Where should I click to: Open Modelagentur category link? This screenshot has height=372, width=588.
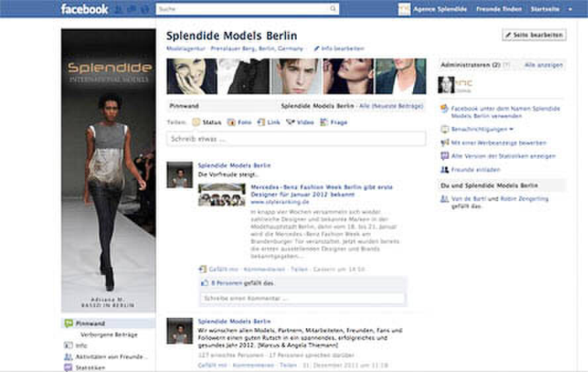[186, 48]
